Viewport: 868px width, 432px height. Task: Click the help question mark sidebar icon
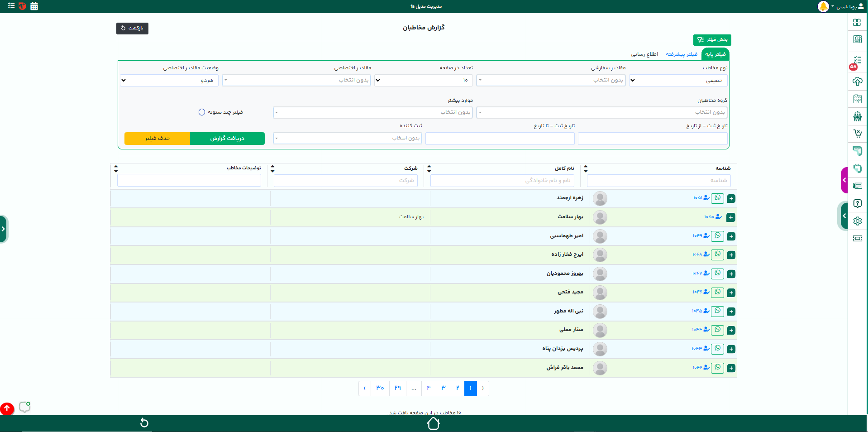click(x=857, y=203)
